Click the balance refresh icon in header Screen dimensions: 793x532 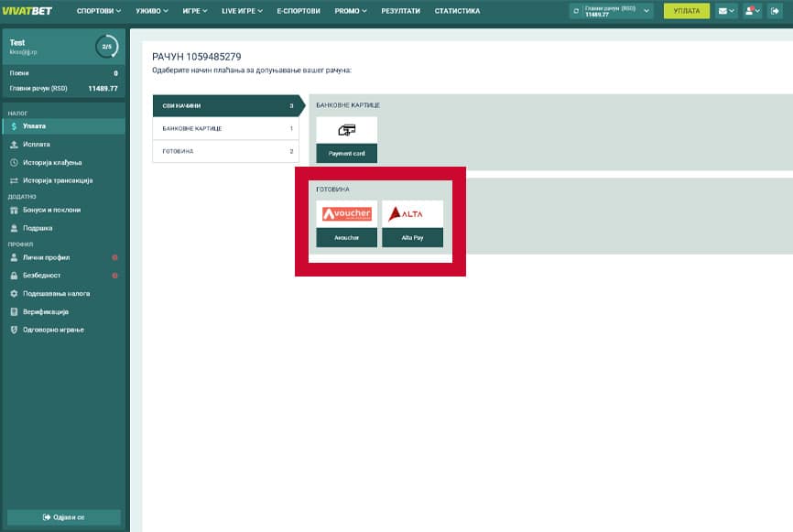(576, 11)
